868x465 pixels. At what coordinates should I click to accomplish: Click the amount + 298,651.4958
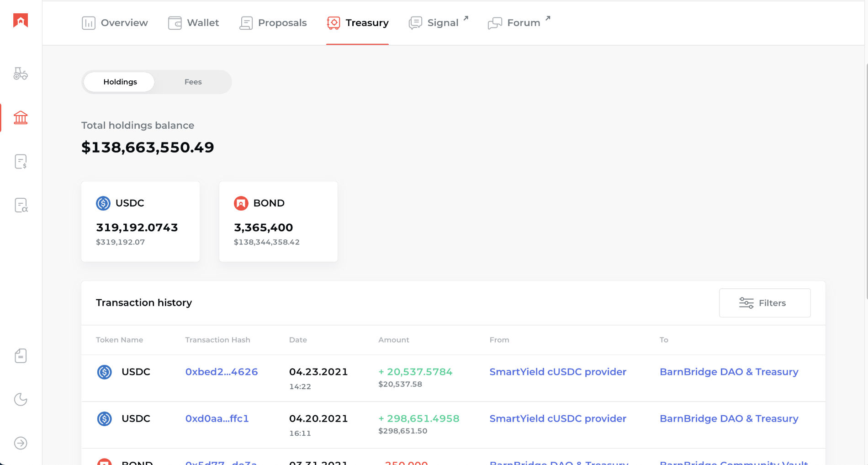pos(419,418)
